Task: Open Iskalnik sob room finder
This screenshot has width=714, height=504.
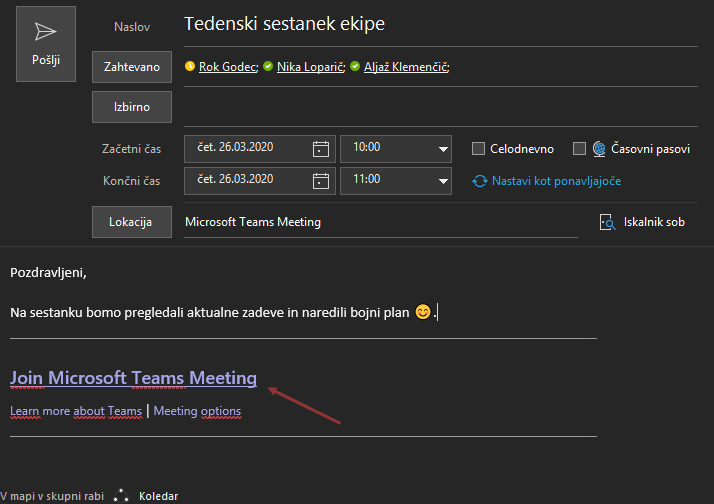Action: click(x=642, y=222)
